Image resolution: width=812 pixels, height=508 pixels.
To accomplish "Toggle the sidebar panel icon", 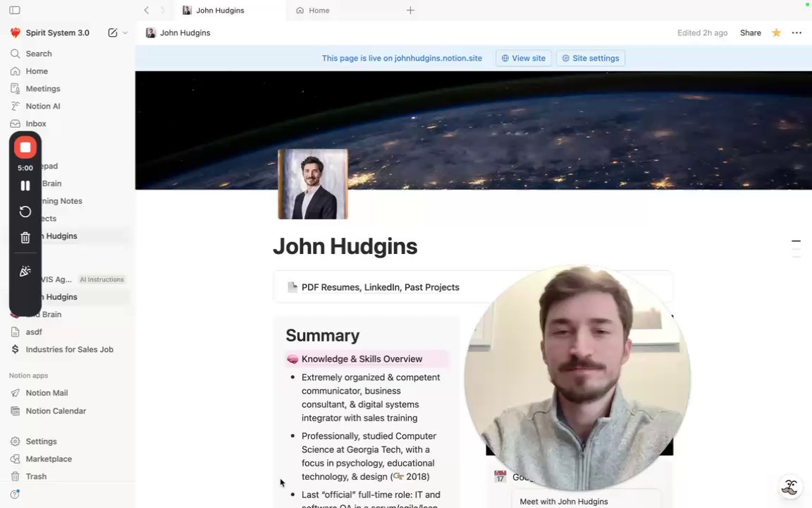I will coord(15,10).
